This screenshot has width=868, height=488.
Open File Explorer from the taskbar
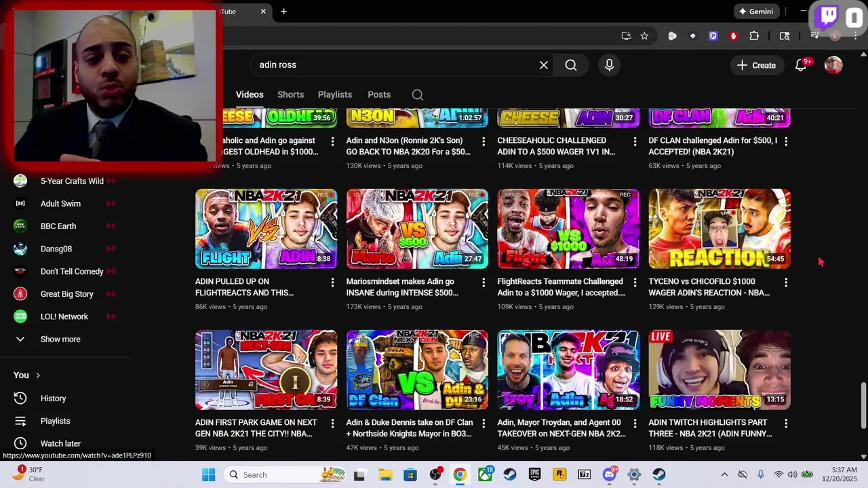tap(384, 474)
